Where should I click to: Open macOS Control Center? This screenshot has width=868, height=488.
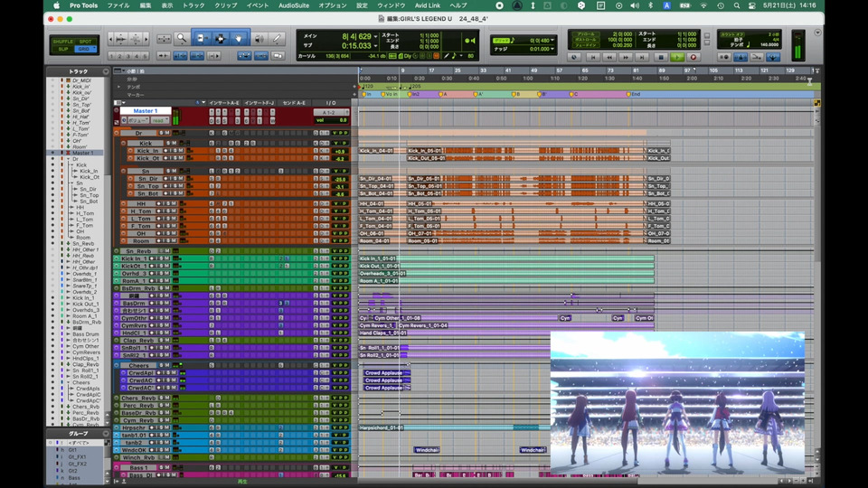pos(751,5)
